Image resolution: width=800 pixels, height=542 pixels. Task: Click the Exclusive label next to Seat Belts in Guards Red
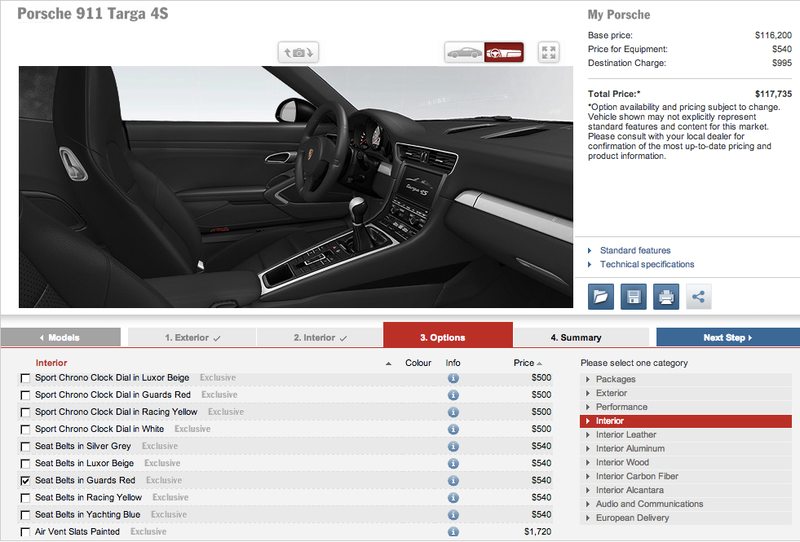coord(164,481)
